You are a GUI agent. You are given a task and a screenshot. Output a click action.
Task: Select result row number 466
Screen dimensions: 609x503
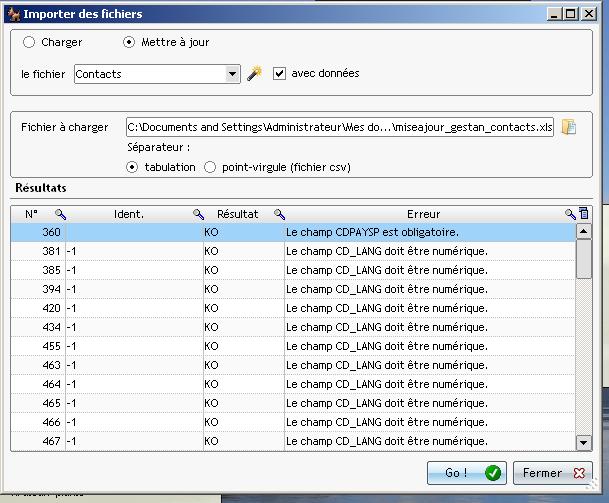[293, 422]
